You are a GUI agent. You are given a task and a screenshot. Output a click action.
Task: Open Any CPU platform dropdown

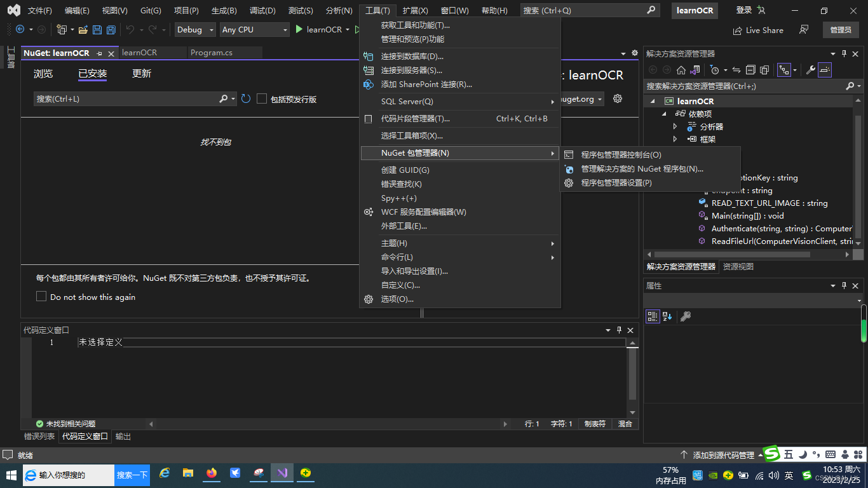click(254, 29)
